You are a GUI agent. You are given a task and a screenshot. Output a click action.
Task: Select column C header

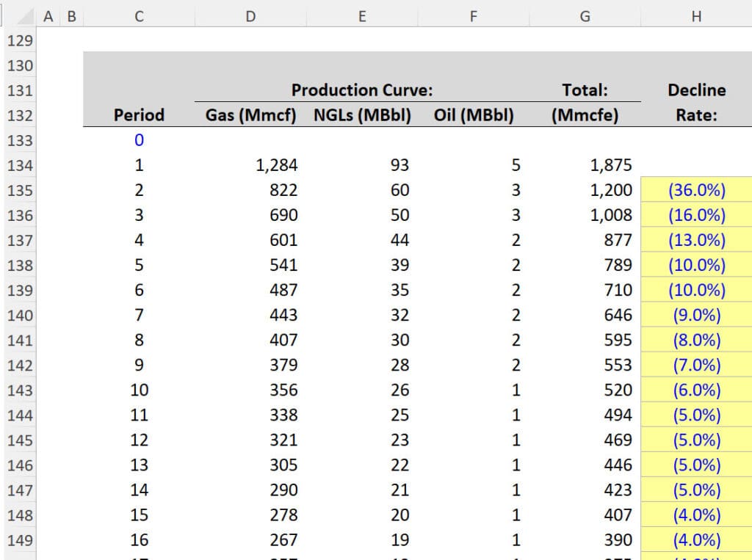(138, 15)
